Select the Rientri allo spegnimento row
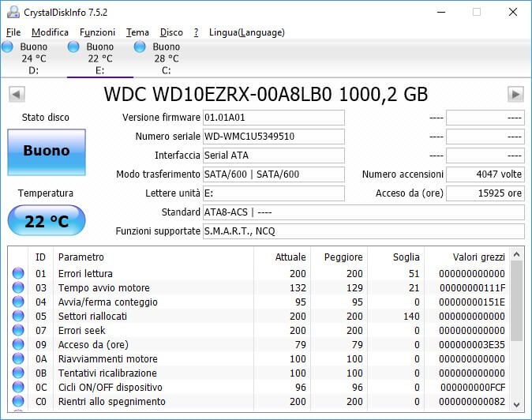Viewport: 532px width, 420px height. click(259, 402)
